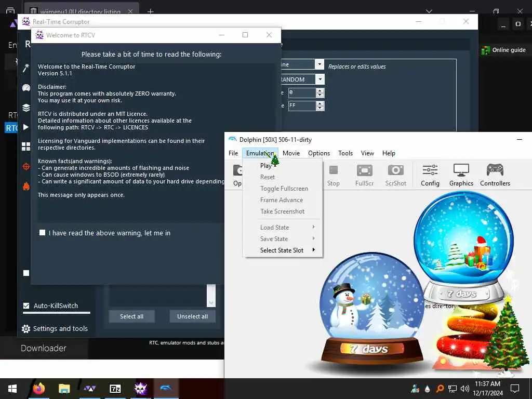Expand the Load State submenu
532x399 pixels.
point(283,228)
